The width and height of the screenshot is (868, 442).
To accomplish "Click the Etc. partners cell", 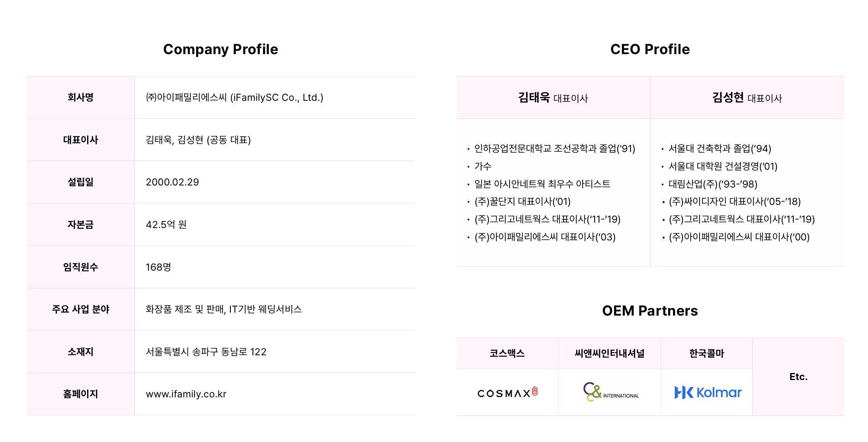I will click(x=798, y=377).
